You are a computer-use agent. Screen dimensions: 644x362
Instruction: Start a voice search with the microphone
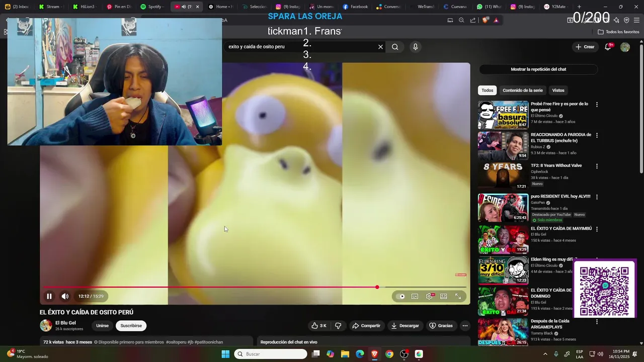click(415, 47)
